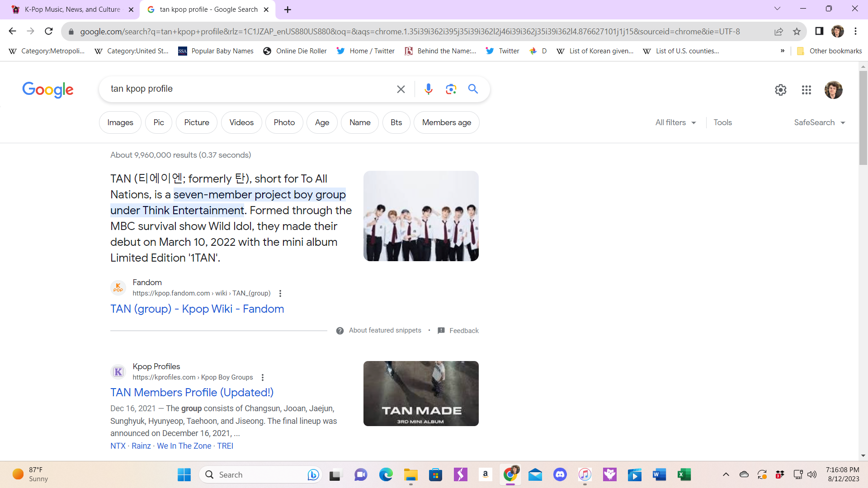This screenshot has width=868, height=488.
Task: Open File Explorer from taskbar
Action: (x=411, y=475)
